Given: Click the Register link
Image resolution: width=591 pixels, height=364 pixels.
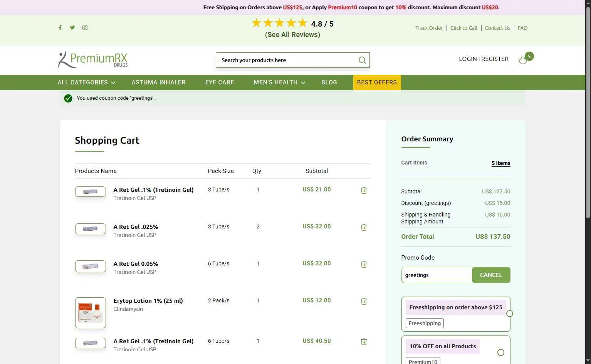Looking at the screenshot, I should pyautogui.click(x=495, y=59).
